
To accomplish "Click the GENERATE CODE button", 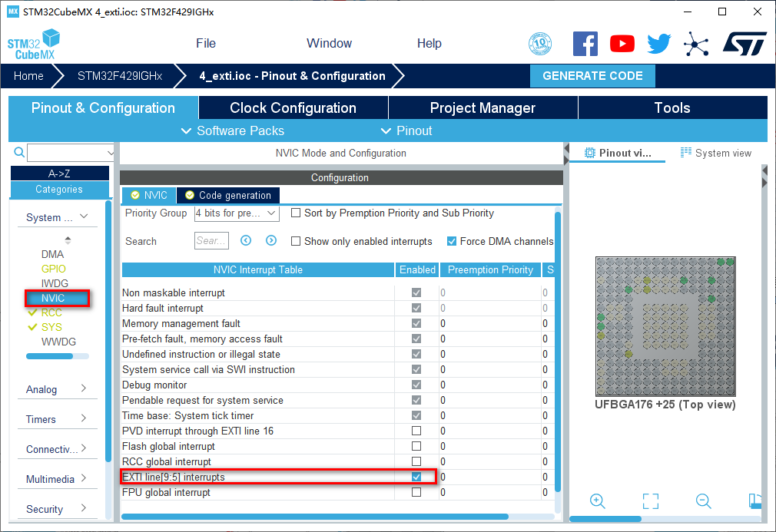I will [592, 76].
